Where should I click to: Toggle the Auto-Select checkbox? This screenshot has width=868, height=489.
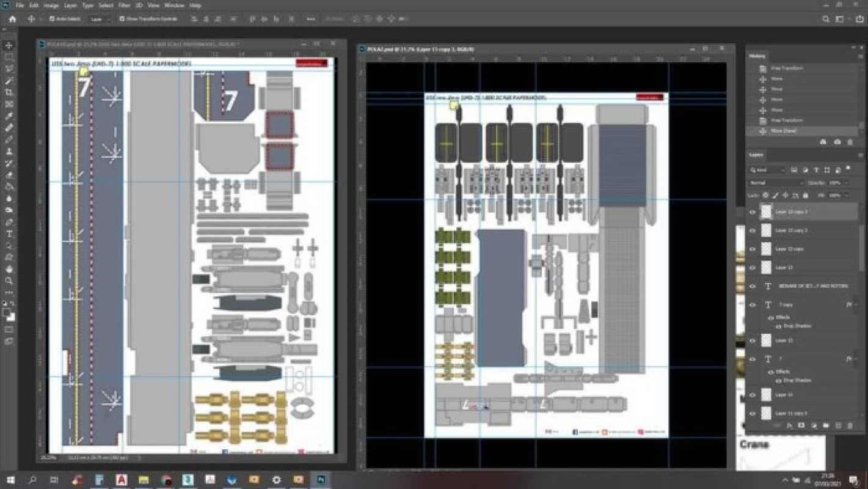[x=52, y=19]
